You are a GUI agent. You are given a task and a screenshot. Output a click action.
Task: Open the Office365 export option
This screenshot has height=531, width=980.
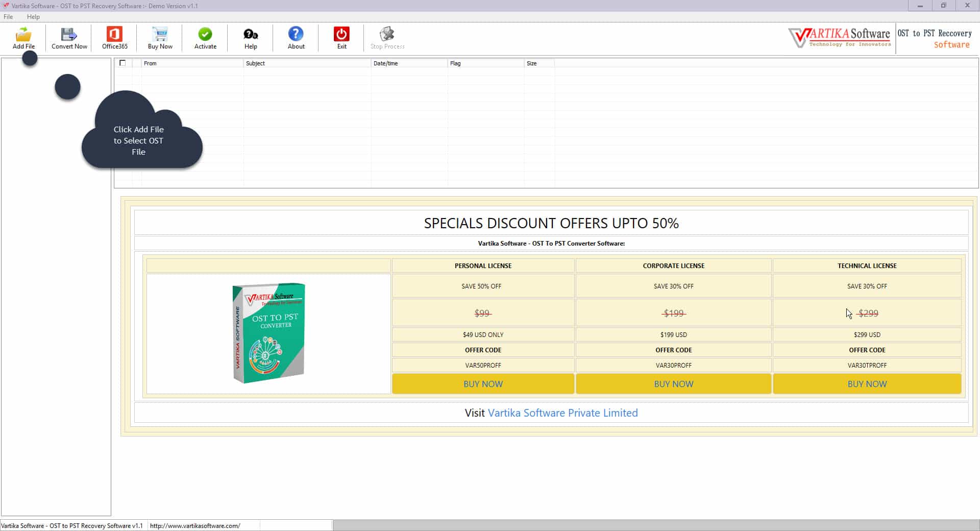(x=114, y=34)
